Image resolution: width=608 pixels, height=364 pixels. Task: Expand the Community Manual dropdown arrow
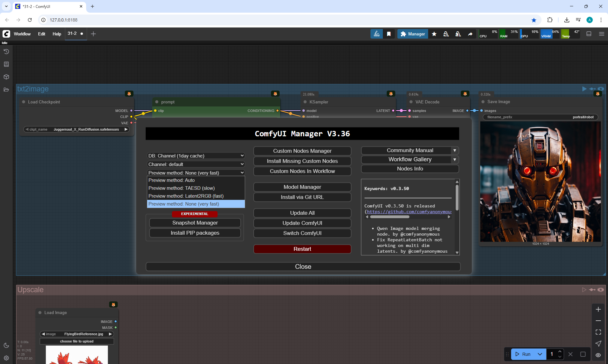455,151
